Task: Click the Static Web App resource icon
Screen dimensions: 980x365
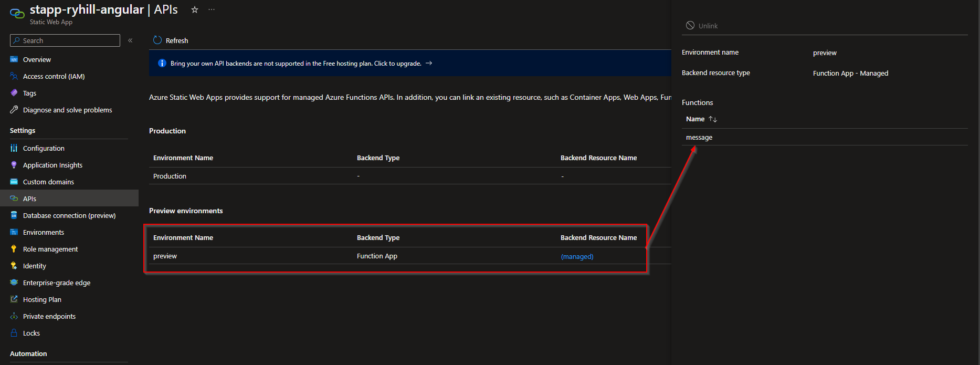Action: [x=17, y=14]
